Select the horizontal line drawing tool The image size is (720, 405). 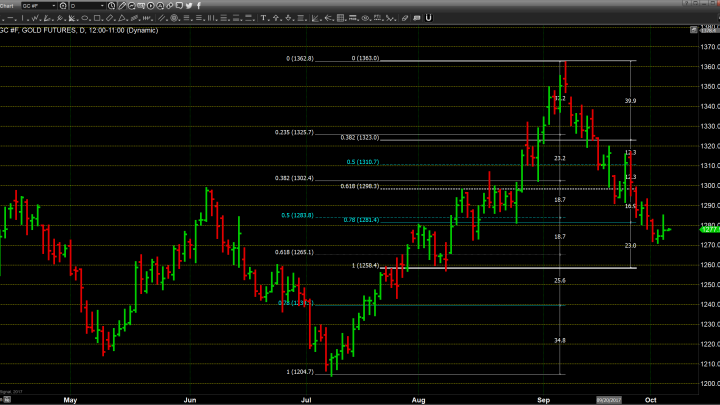10,18
